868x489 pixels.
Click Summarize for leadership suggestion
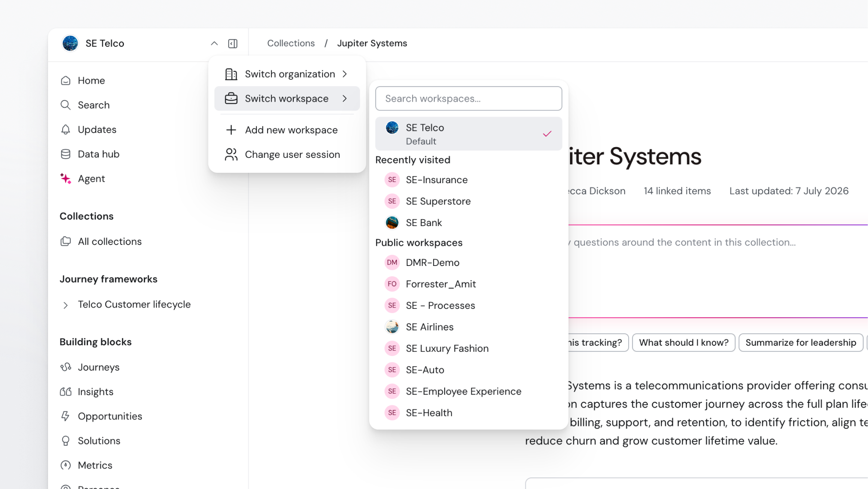[x=801, y=343]
